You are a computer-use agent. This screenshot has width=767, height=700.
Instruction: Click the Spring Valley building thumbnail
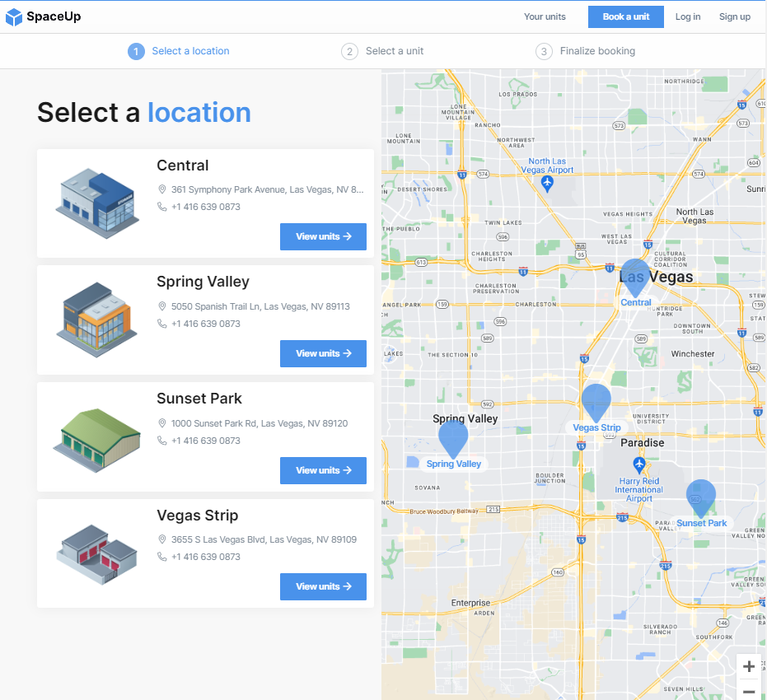click(97, 320)
